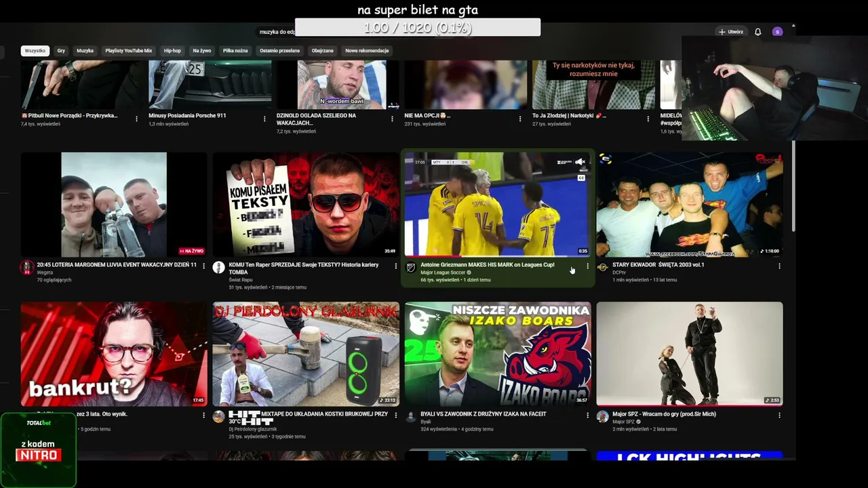This screenshot has width=868, height=488.
Task: Open options menu for LOTERIA MARGONEM live stream
Action: click(203, 266)
